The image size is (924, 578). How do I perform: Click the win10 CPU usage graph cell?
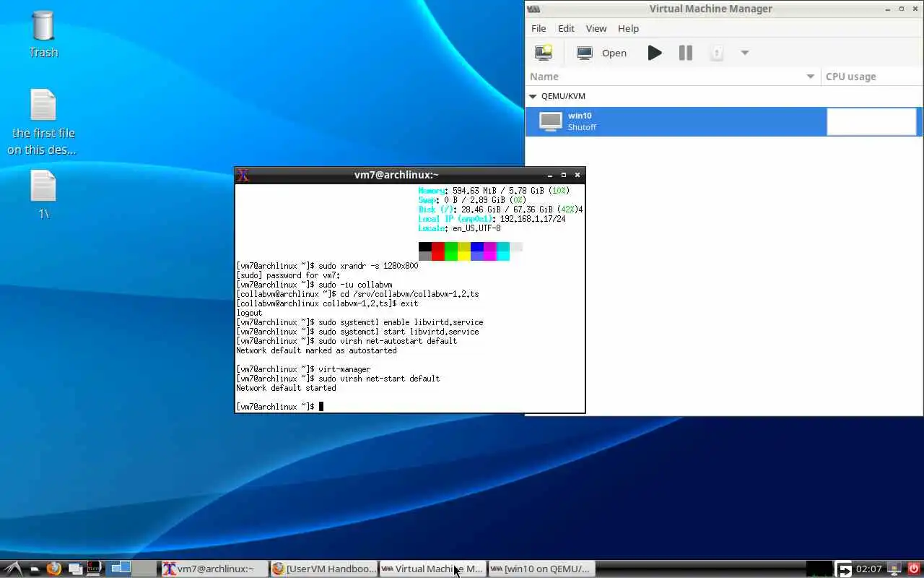click(x=871, y=121)
